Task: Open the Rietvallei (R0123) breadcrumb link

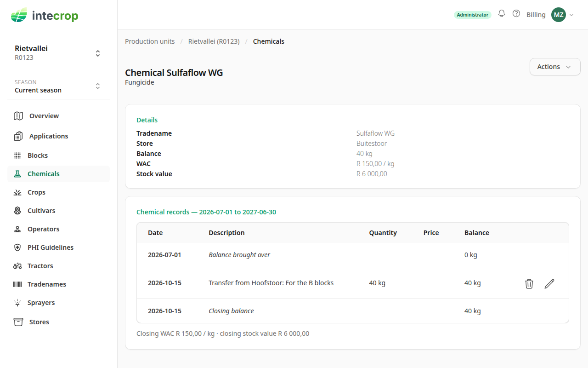Action: [214, 41]
